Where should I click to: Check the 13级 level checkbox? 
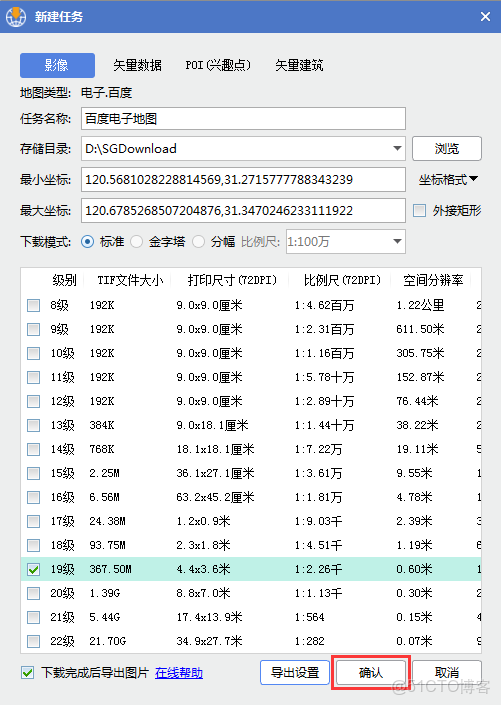coord(33,425)
